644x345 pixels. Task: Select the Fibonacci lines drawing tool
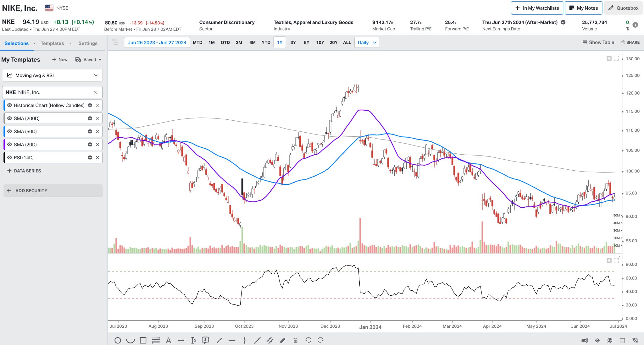pos(156,340)
